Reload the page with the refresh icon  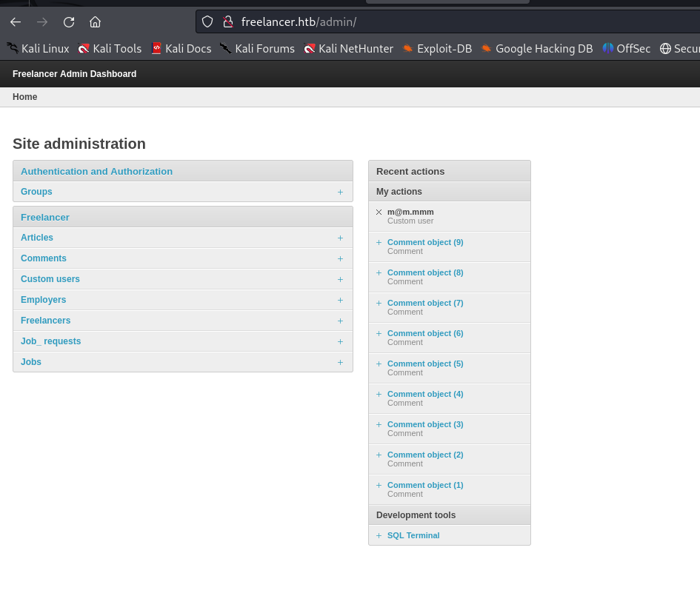(69, 21)
